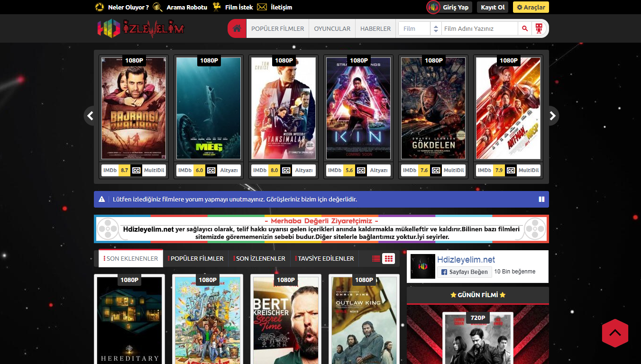Open the Hdizleyelim.net Facebook link
Screen dimensions: 641x364
(466, 260)
